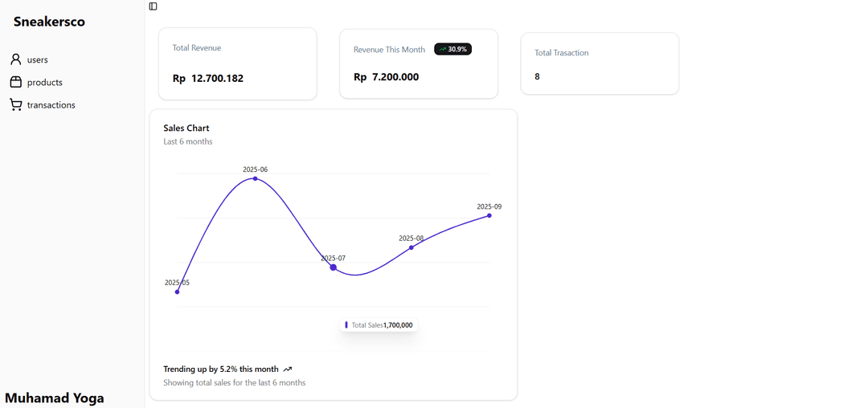Click the trending up arrow in chart footer

(x=288, y=369)
